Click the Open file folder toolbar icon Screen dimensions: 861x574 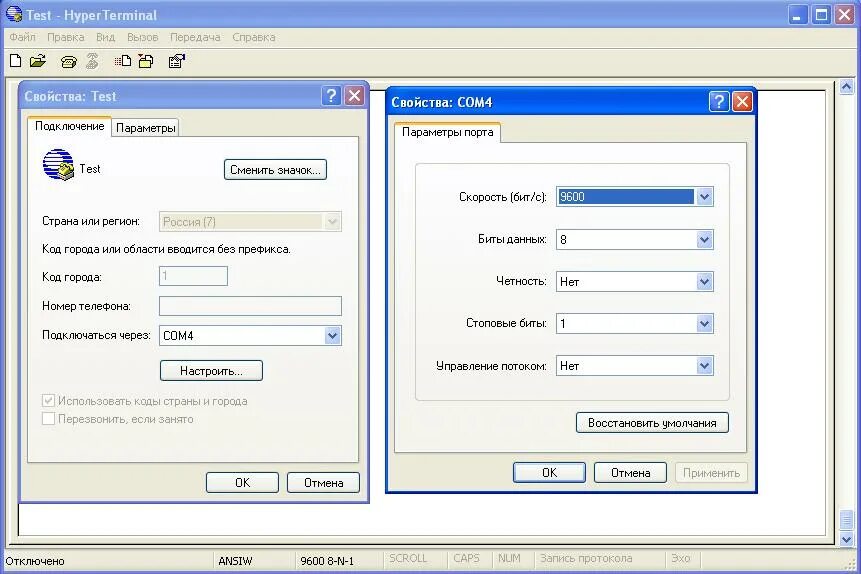coord(38,61)
